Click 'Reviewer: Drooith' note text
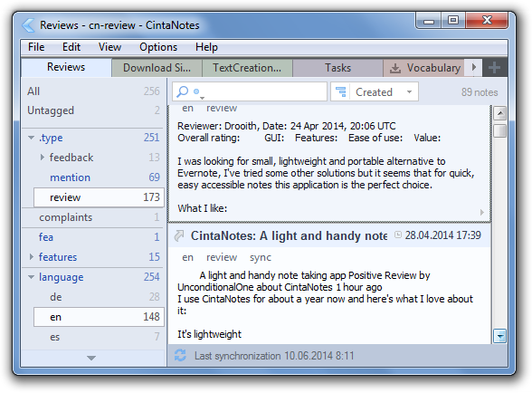 point(217,126)
